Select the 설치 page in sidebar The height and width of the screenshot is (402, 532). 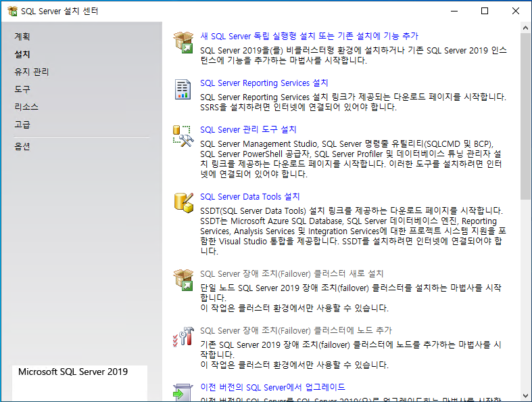[22, 54]
